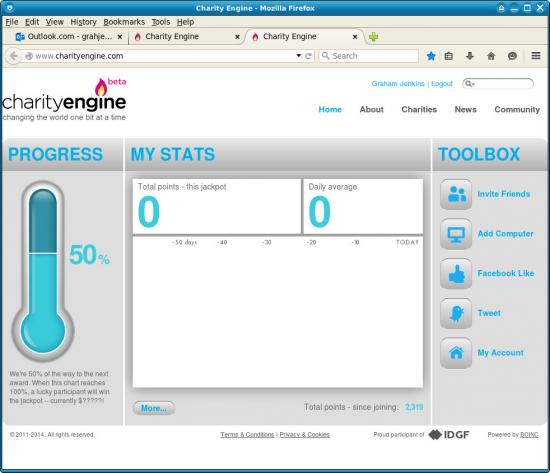This screenshot has width=550, height=473.
Task: Click the Tweet bird icon
Action: coord(456,313)
